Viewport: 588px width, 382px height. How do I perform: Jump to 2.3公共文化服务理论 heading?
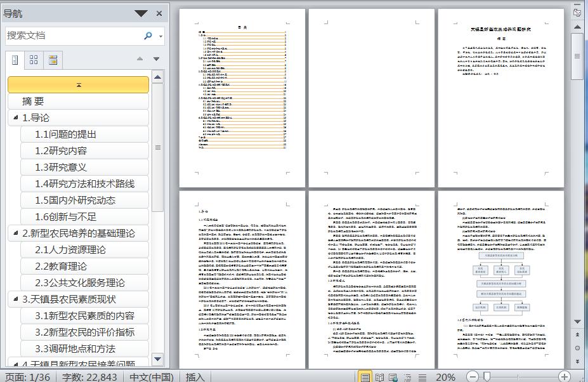(x=85, y=283)
